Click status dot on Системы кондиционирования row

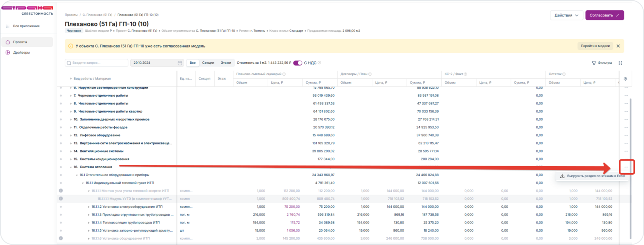coord(61,159)
